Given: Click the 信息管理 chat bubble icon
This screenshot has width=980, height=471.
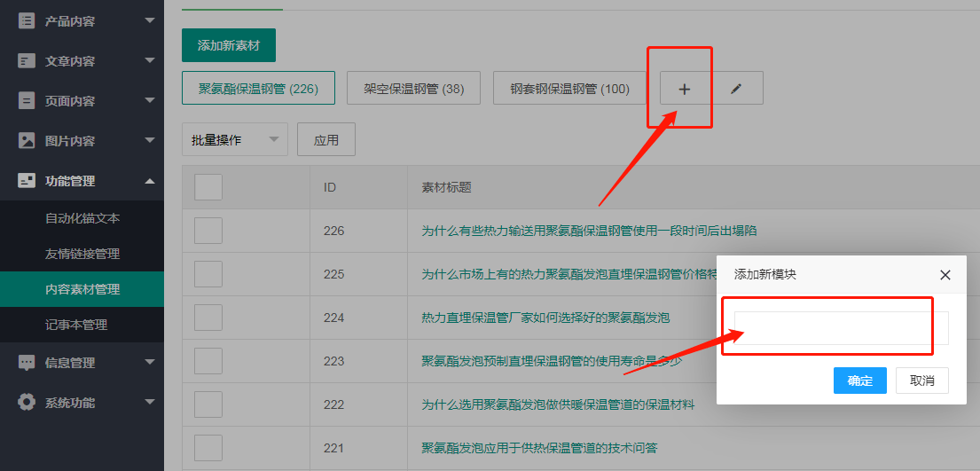Looking at the screenshot, I should [27, 362].
